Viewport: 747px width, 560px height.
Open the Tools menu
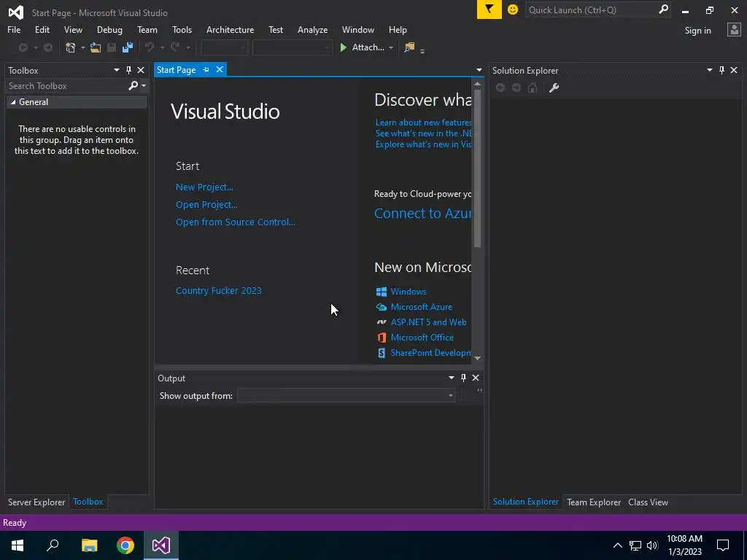(x=182, y=30)
